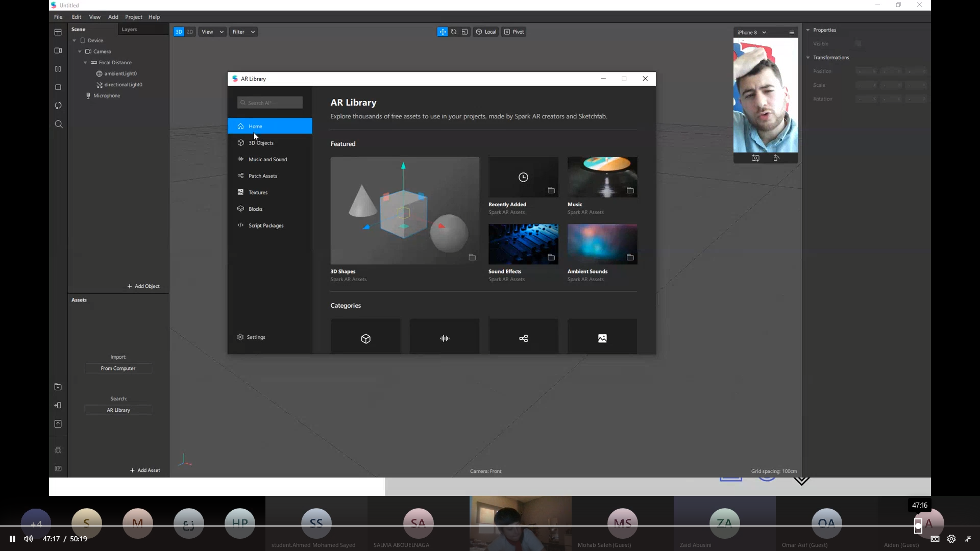Open the File menu
The height and width of the screenshot is (551, 980).
coord(58,17)
